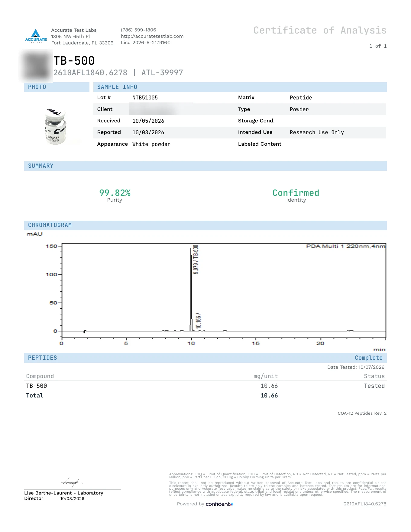Select the 'Research Use Only' intended use
This screenshot has height=532, width=411.
tap(317, 132)
